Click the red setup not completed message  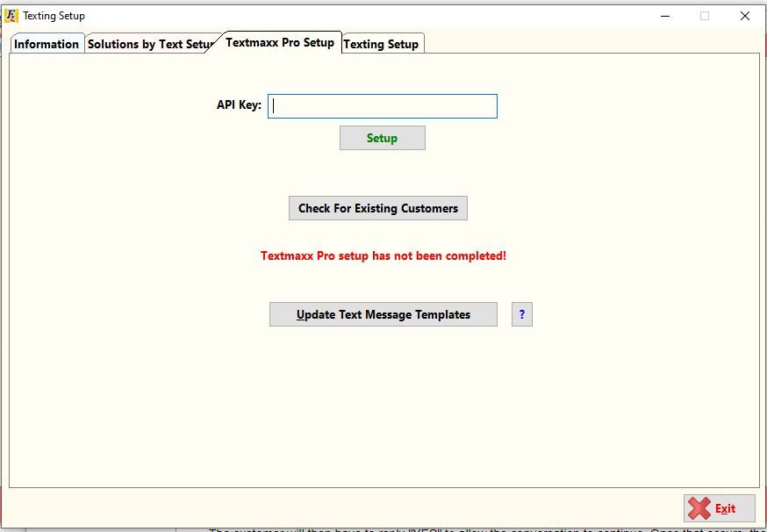tap(383, 255)
